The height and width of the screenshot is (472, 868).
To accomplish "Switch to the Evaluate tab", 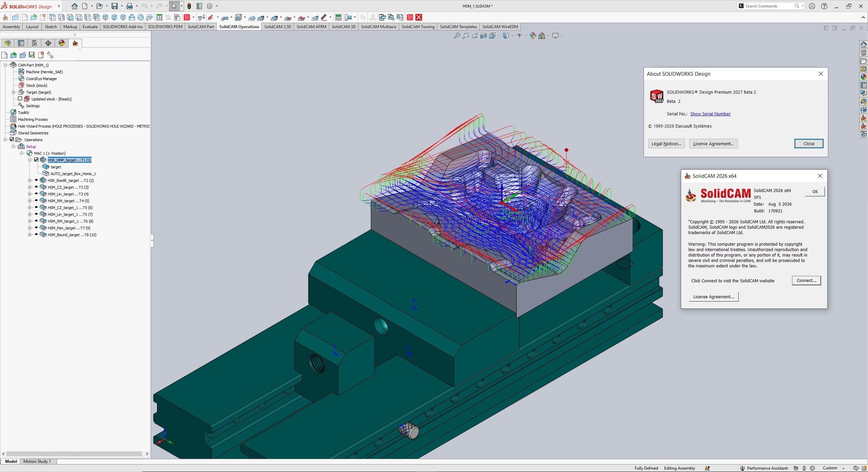I will coord(90,27).
